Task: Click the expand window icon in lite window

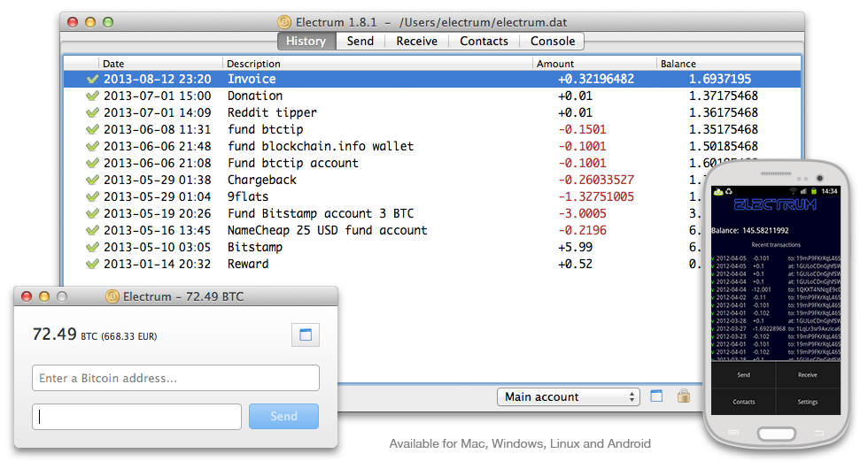Action: (x=306, y=334)
